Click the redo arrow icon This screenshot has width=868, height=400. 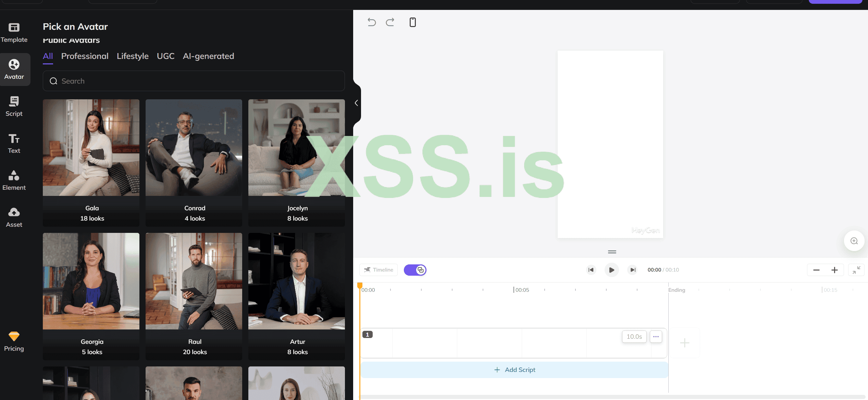pyautogui.click(x=390, y=22)
